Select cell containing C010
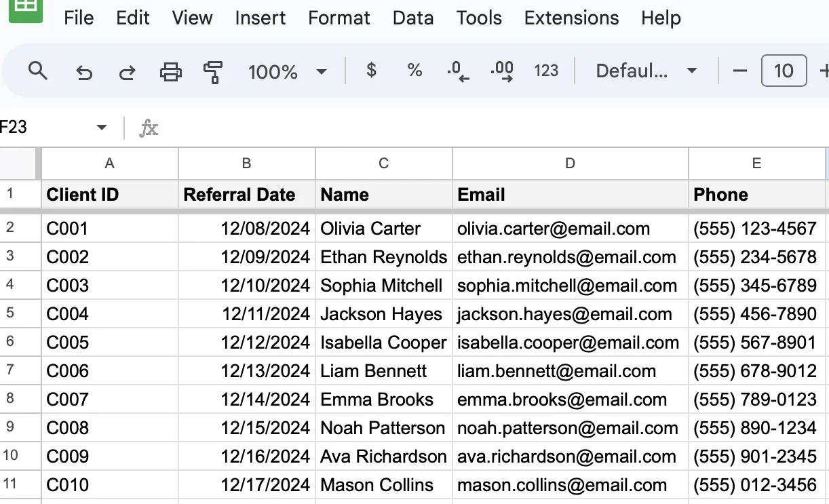Viewport: 829px width, 504px height. (x=110, y=485)
